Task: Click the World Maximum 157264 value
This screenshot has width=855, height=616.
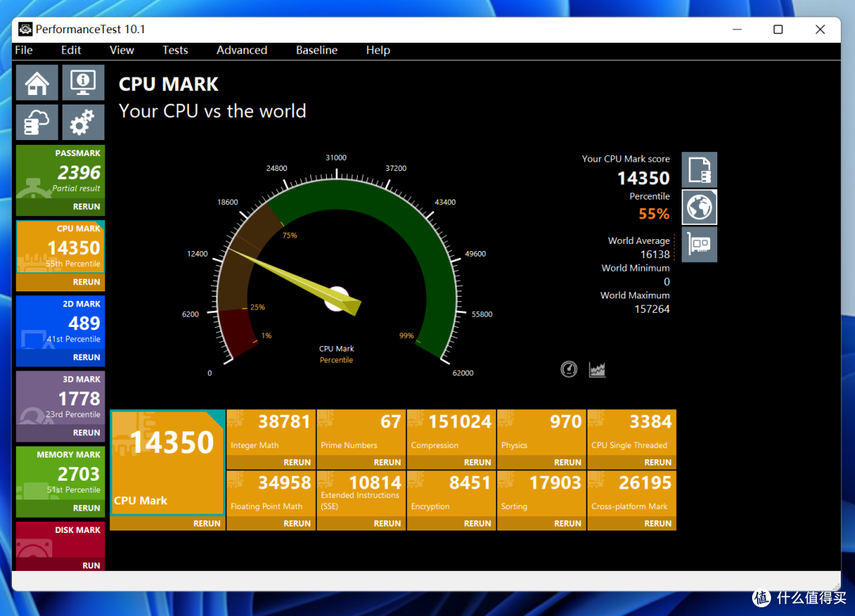Action: (x=652, y=309)
